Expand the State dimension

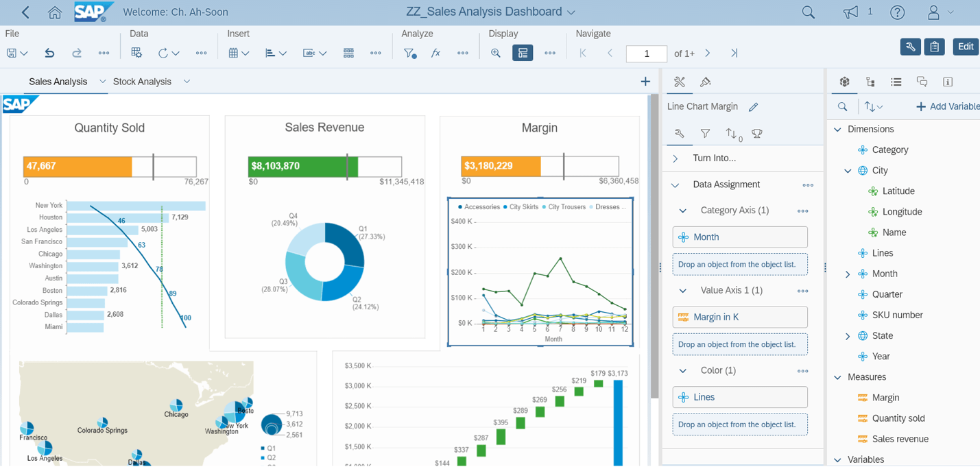point(848,335)
